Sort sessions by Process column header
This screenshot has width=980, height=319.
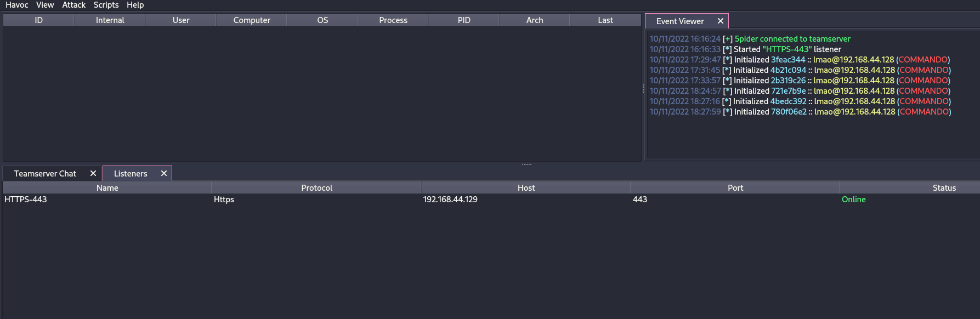393,20
